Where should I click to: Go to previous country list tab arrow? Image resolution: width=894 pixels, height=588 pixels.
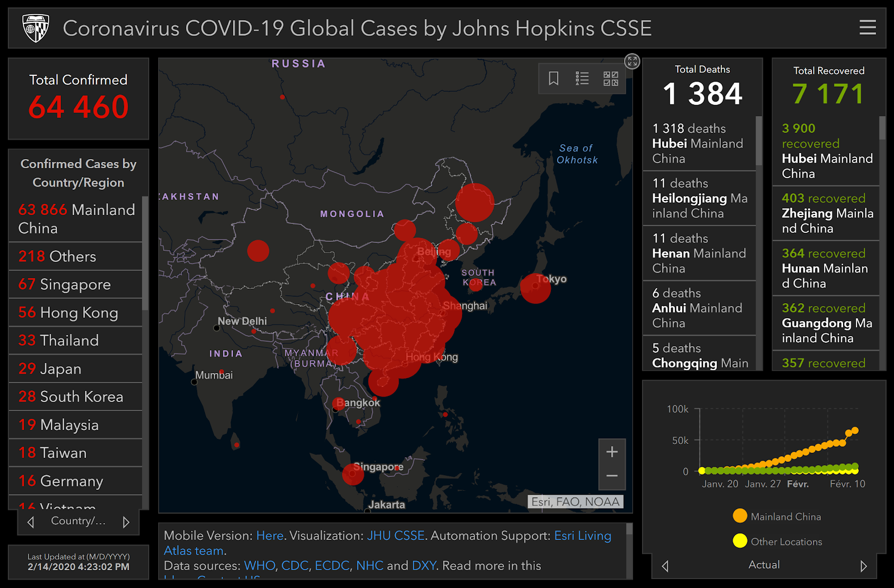(31, 522)
